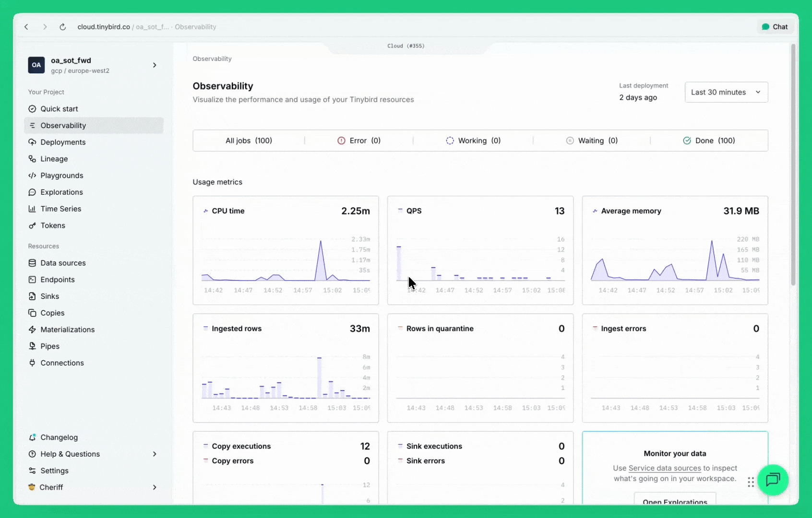Image resolution: width=812 pixels, height=518 pixels.
Task: Click the Open Explorations button
Action: pyautogui.click(x=675, y=501)
